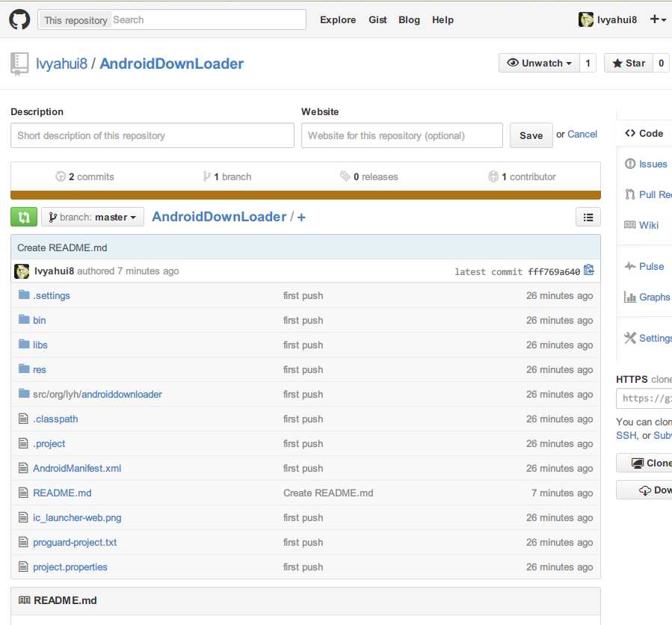Open Blog in the top navigation
The width and height of the screenshot is (672, 625).
point(410,19)
